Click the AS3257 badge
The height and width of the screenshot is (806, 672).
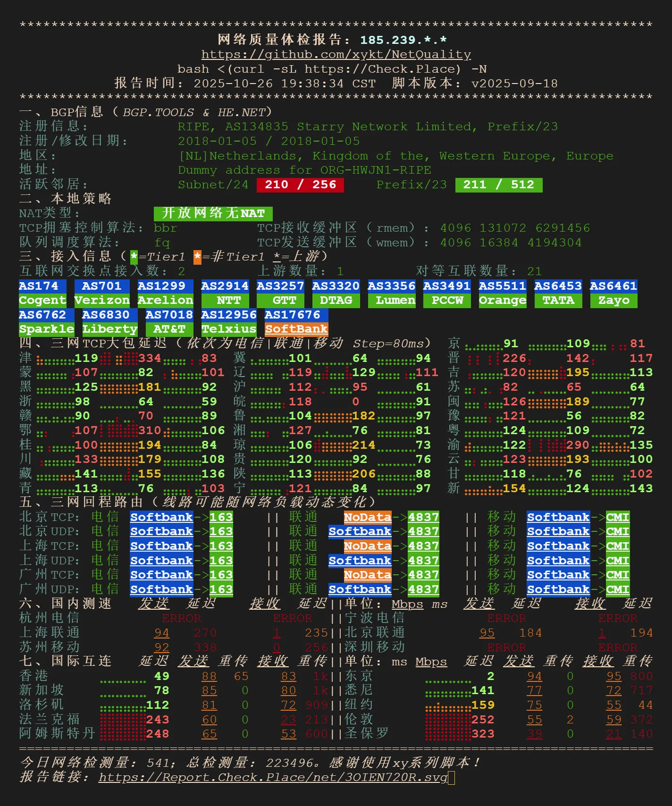pos(280,286)
